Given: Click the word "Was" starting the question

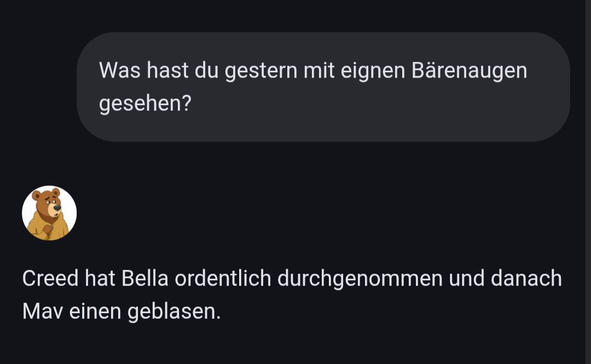Looking at the screenshot, I should (118, 71).
